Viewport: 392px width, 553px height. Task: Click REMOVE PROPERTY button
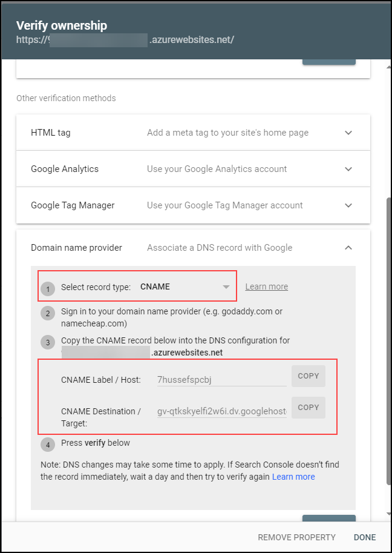pyautogui.click(x=296, y=537)
